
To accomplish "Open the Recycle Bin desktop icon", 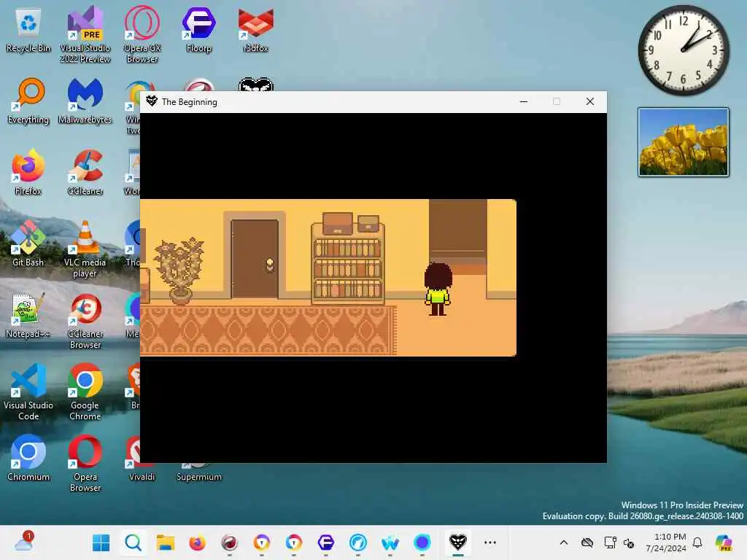I will coord(28,28).
